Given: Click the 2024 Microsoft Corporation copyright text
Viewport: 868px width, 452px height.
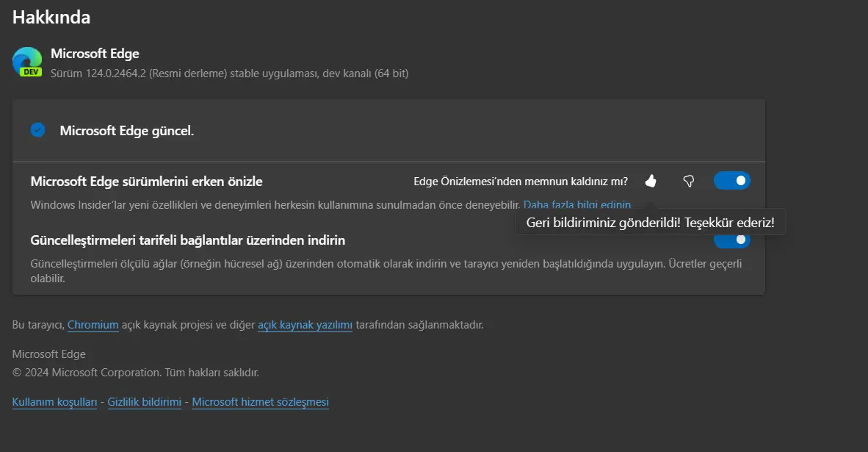Looking at the screenshot, I should coord(136,373).
